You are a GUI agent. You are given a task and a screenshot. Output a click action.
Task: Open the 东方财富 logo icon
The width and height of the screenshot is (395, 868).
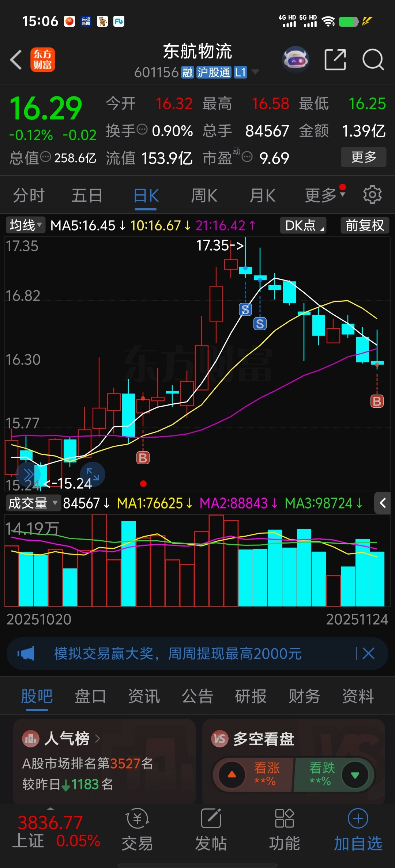click(42, 60)
